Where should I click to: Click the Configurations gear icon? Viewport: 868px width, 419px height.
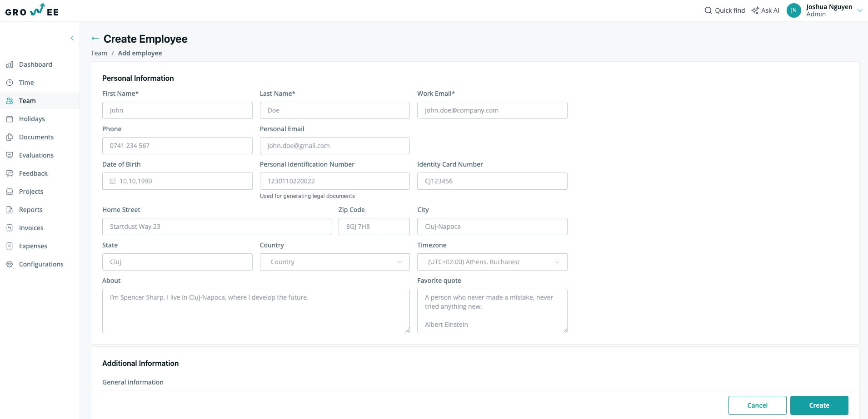coord(10,264)
